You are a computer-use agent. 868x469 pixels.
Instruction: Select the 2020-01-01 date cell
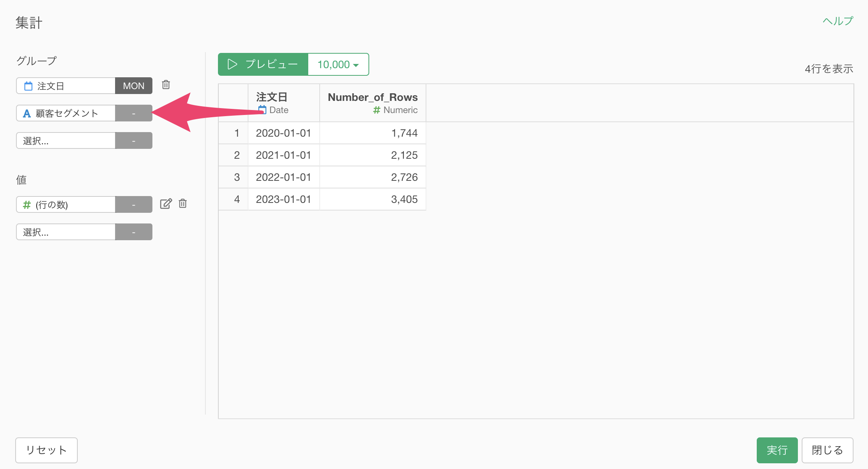click(x=283, y=133)
